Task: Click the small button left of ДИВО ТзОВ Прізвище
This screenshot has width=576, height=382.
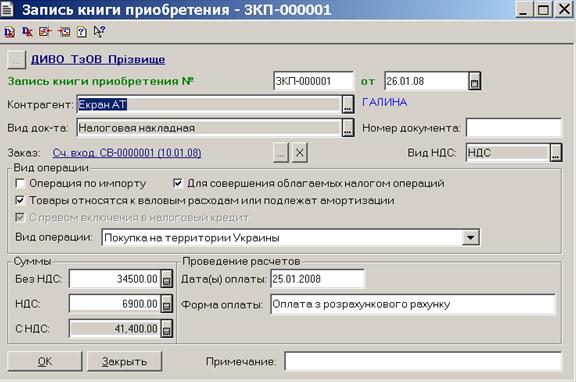Action: coord(16,60)
